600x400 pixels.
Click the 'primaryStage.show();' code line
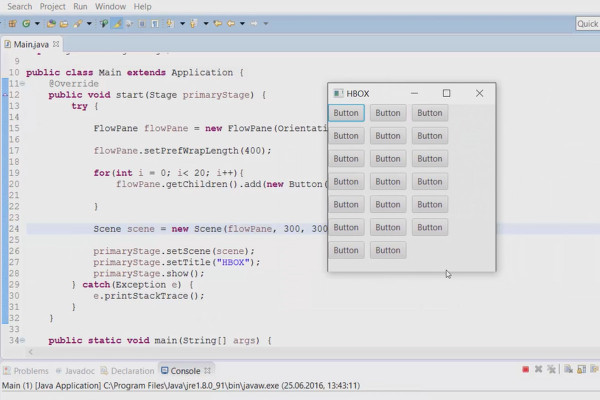click(149, 273)
